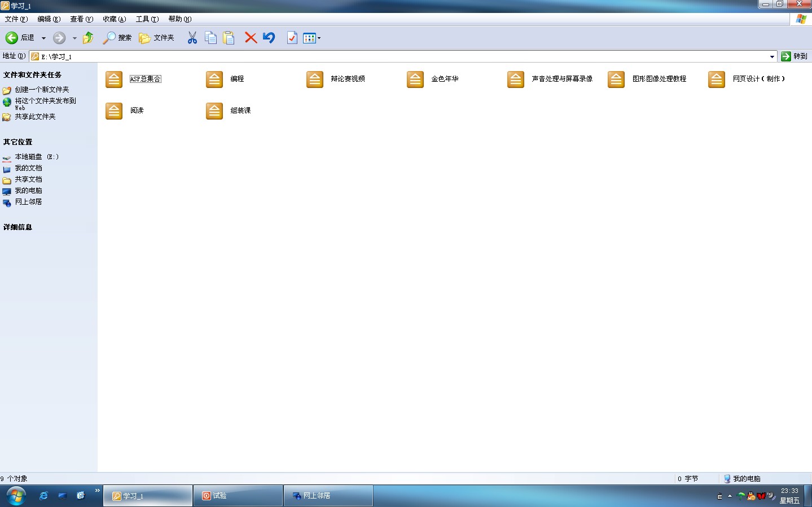Screen dimensions: 812x507
Task: Select the 声音处理与屏幕录像 folder icon
Action: [x=516, y=79]
